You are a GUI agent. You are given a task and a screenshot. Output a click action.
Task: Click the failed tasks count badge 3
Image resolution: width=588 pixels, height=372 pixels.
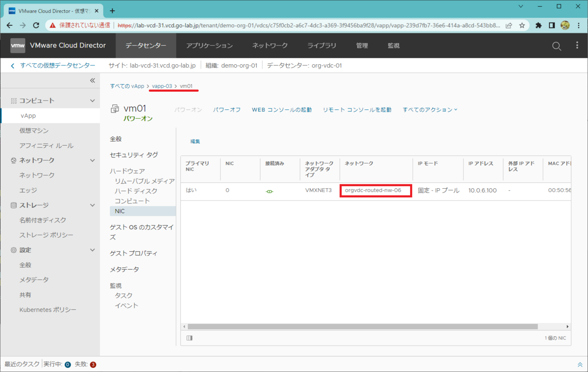click(93, 365)
